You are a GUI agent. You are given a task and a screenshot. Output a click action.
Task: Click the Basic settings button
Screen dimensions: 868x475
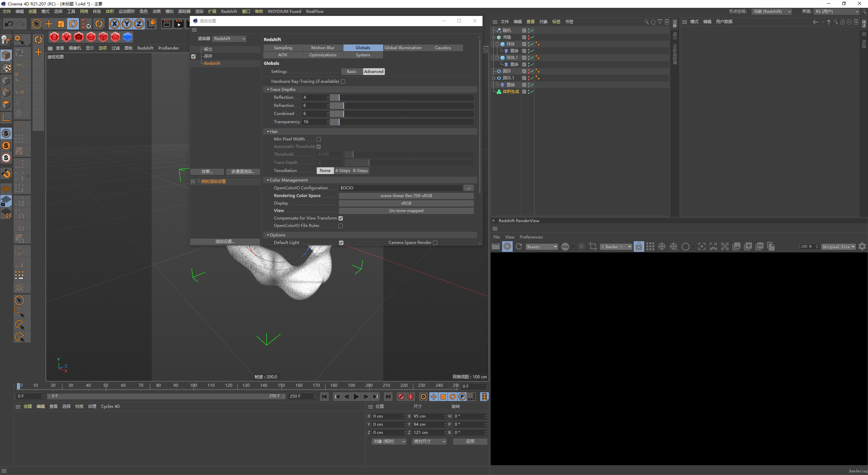[x=352, y=72]
